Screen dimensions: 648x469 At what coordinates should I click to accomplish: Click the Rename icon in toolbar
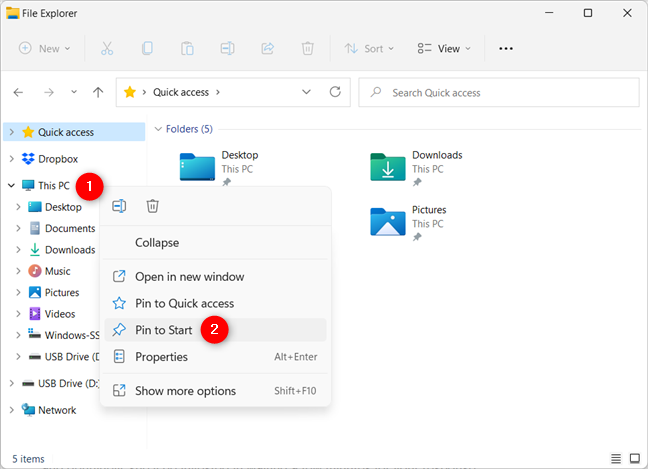point(227,48)
